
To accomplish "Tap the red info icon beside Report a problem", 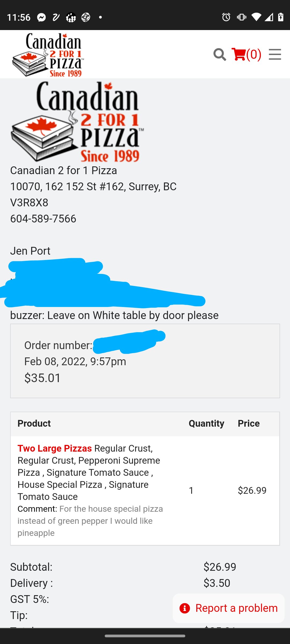I will [185, 608].
